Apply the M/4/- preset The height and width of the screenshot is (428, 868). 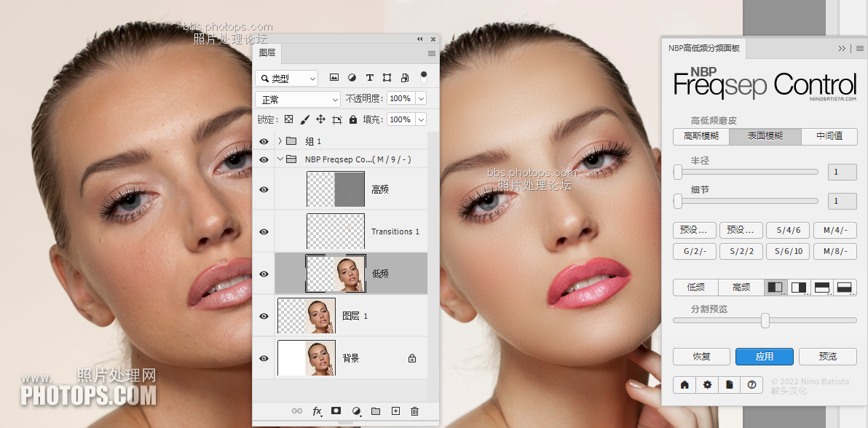(x=835, y=230)
